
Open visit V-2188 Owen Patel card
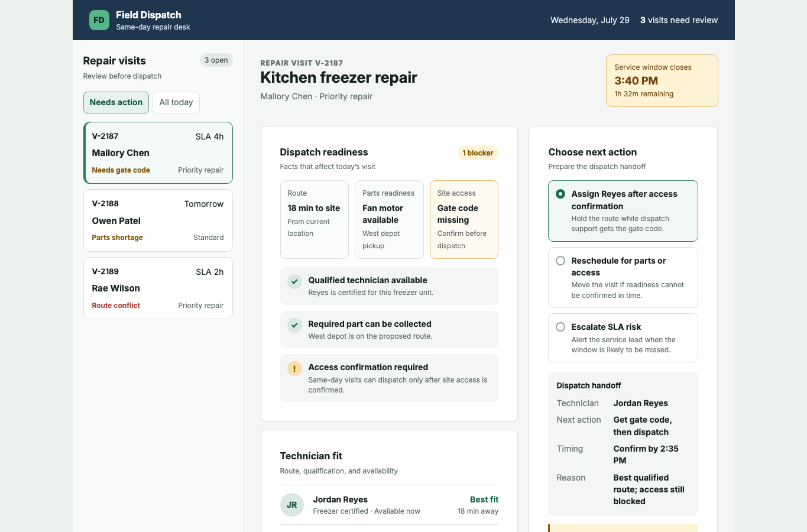click(158, 220)
